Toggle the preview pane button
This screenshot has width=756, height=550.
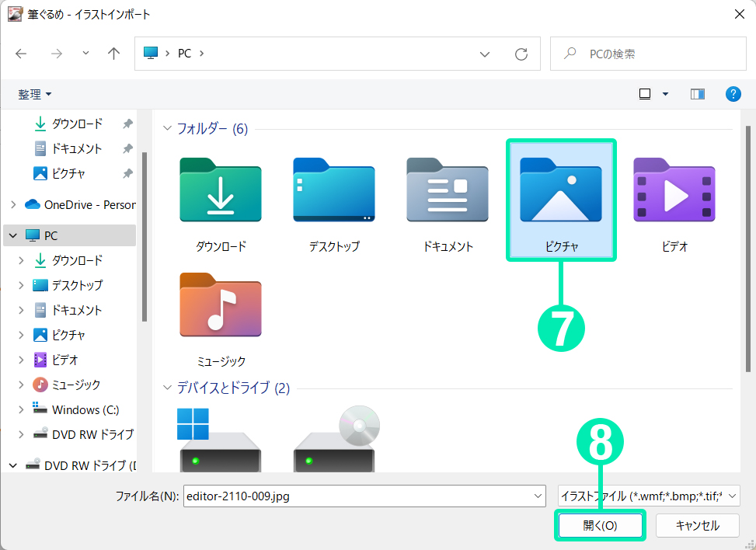click(x=697, y=94)
